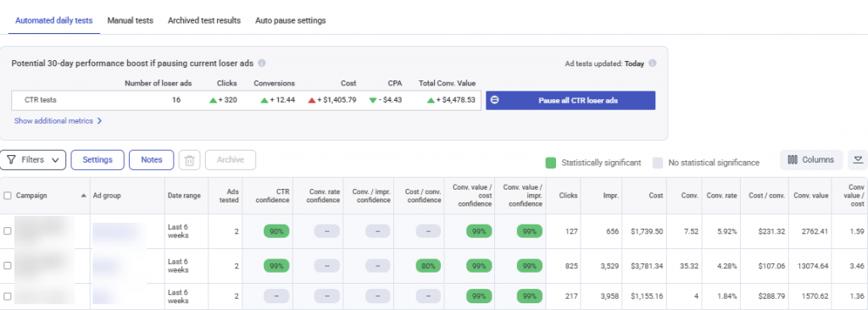This screenshot has width=868, height=310.
Task: Open Auto pause settings tab
Action: click(291, 20)
